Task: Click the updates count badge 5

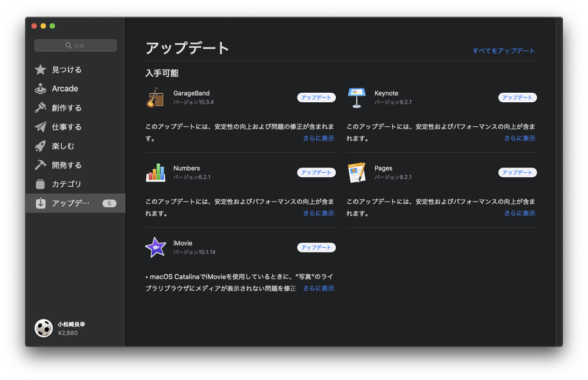Action: (x=109, y=203)
